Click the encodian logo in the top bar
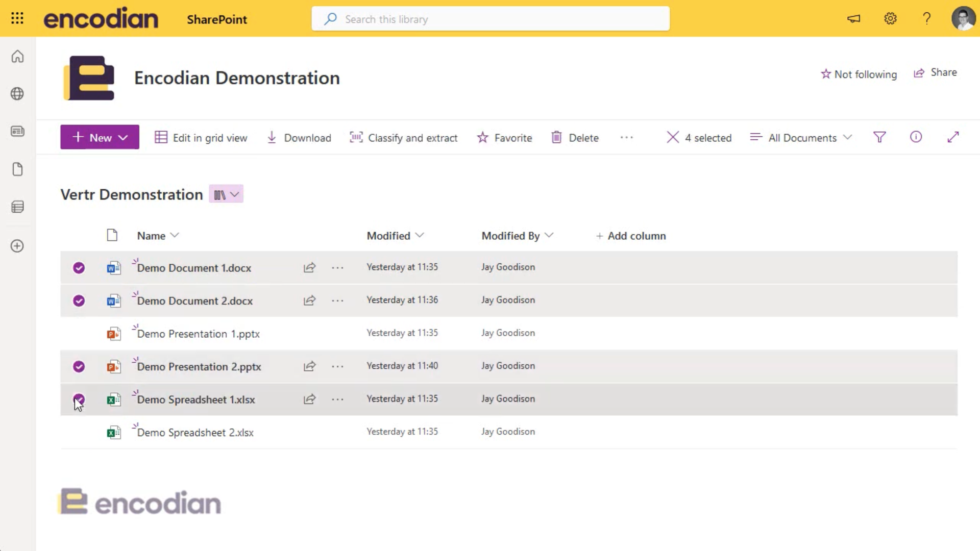The height and width of the screenshot is (551, 980). (x=101, y=19)
